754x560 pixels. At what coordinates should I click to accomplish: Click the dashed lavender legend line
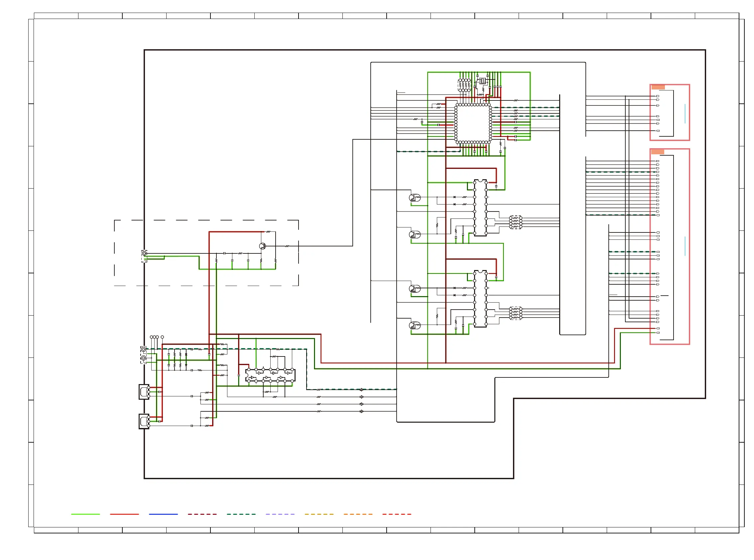click(280, 514)
